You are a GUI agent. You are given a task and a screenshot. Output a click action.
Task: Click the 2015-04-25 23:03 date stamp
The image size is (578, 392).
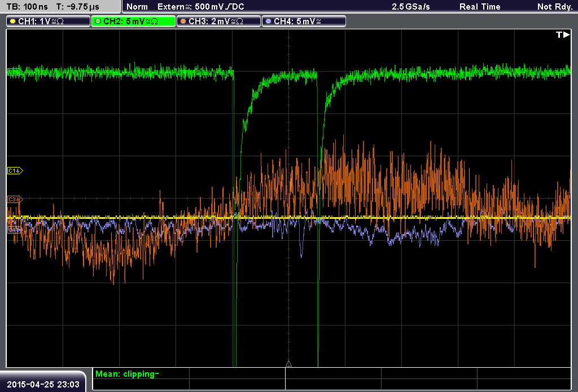[x=43, y=385]
